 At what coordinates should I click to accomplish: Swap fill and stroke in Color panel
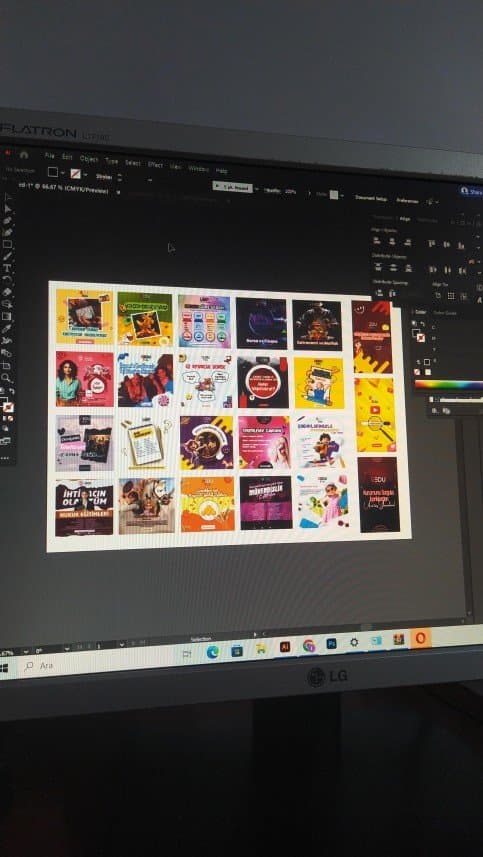(423, 324)
